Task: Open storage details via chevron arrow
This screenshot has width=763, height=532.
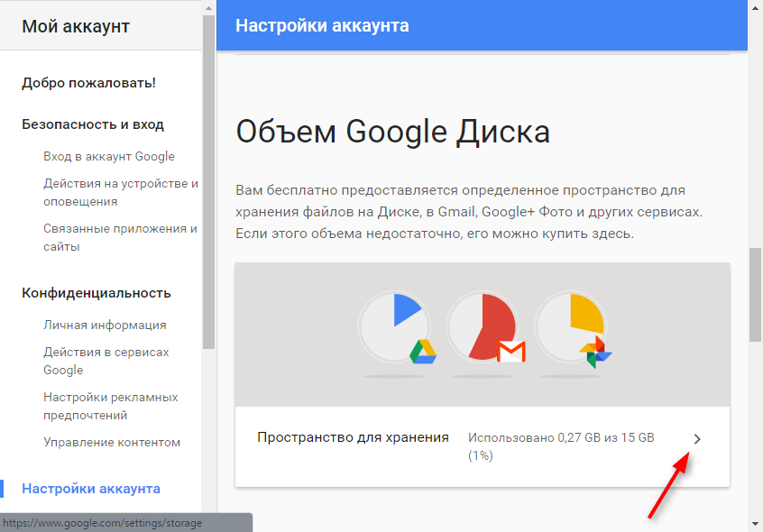Action: [697, 439]
